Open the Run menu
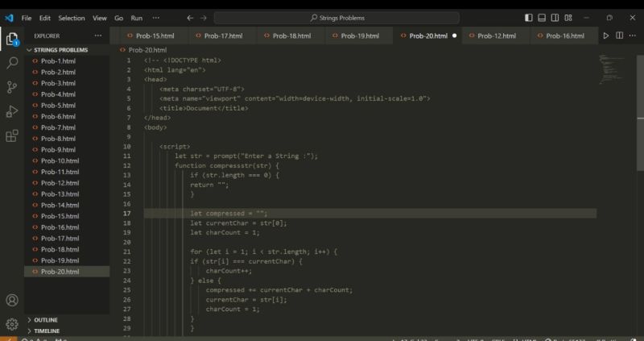The height and width of the screenshot is (341, 644). point(137,18)
